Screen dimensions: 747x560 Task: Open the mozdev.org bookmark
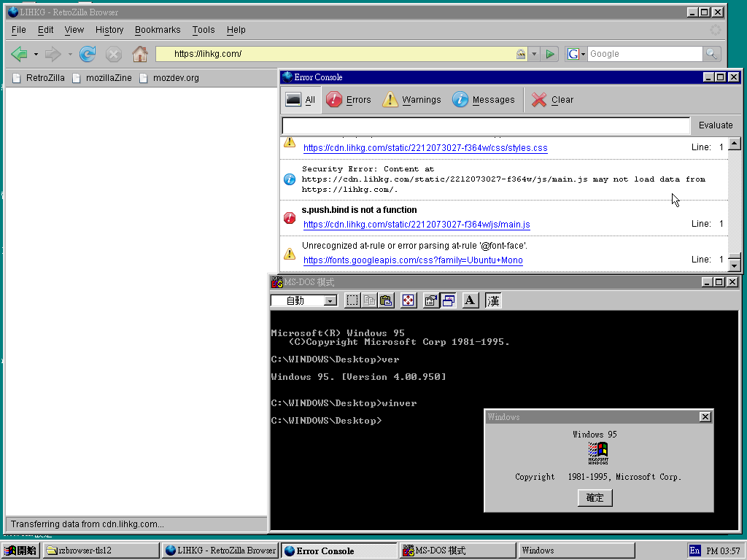[169, 77]
